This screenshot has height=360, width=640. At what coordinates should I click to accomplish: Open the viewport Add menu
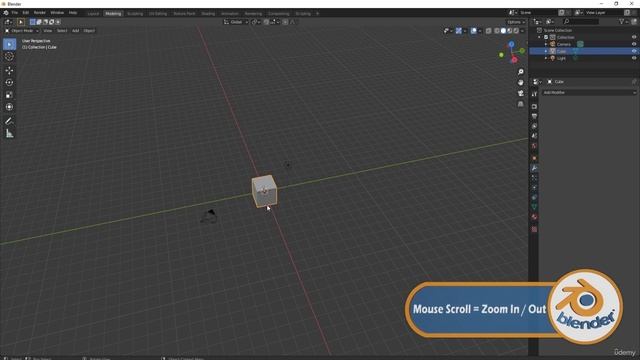pos(76,31)
